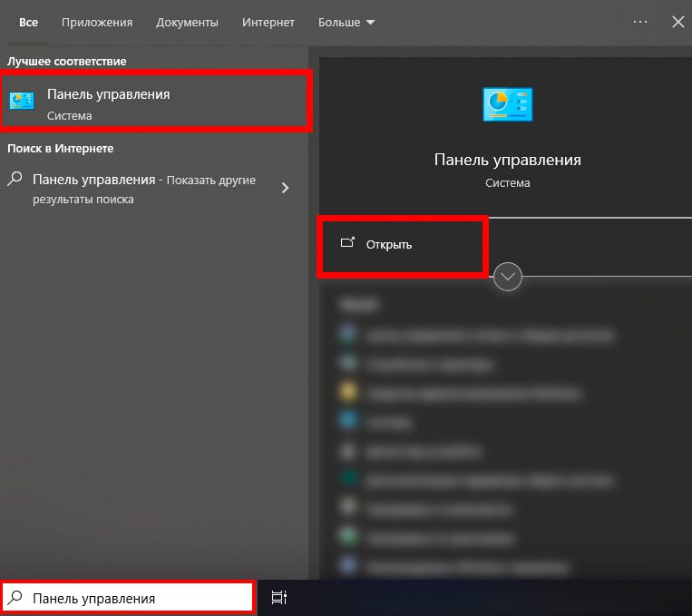The height and width of the screenshot is (616, 692).
Task: Click the magnifier icon in the taskbar search box
Action: [x=15, y=598]
